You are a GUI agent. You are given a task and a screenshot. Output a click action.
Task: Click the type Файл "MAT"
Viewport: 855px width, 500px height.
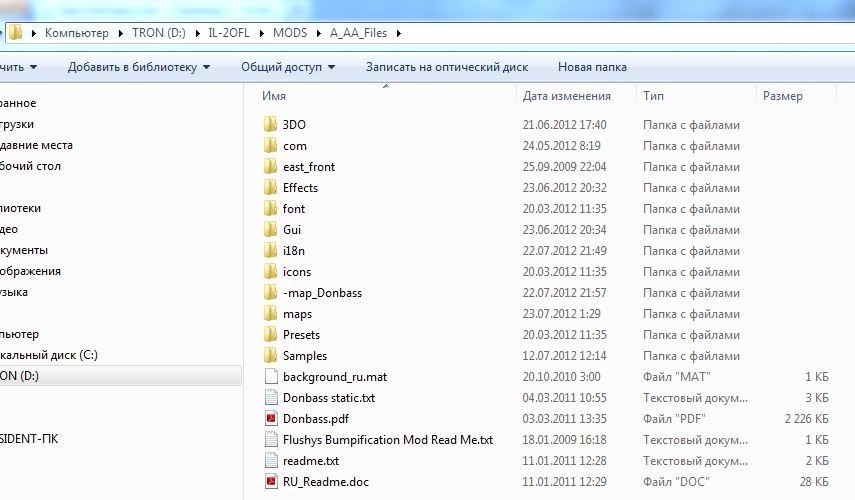coord(676,377)
